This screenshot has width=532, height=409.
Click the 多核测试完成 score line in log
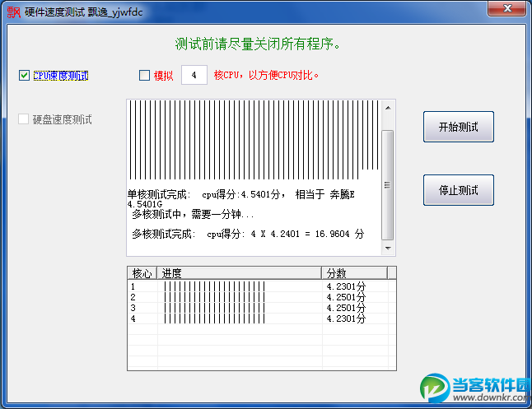click(x=248, y=234)
